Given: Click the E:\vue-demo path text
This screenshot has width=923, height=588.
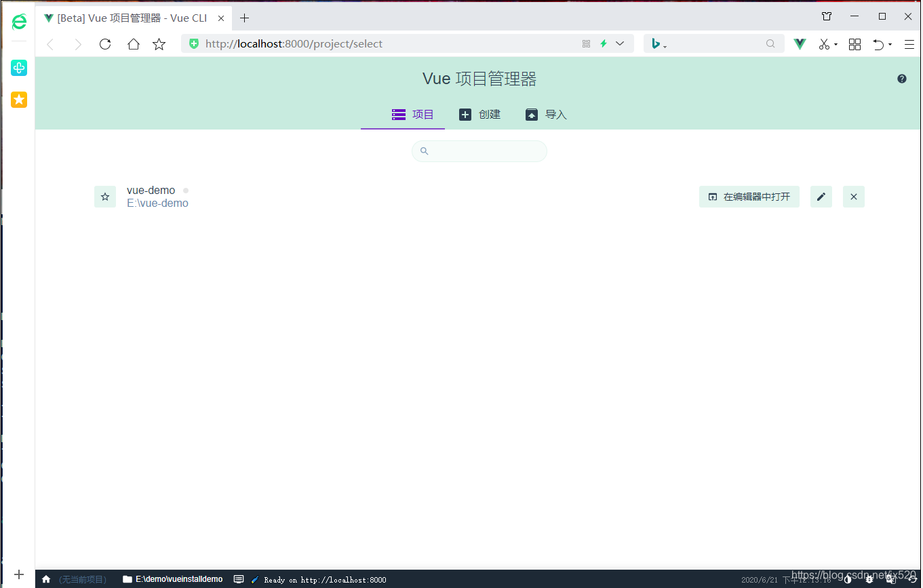Looking at the screenshot, I should (x=157, y=203).
